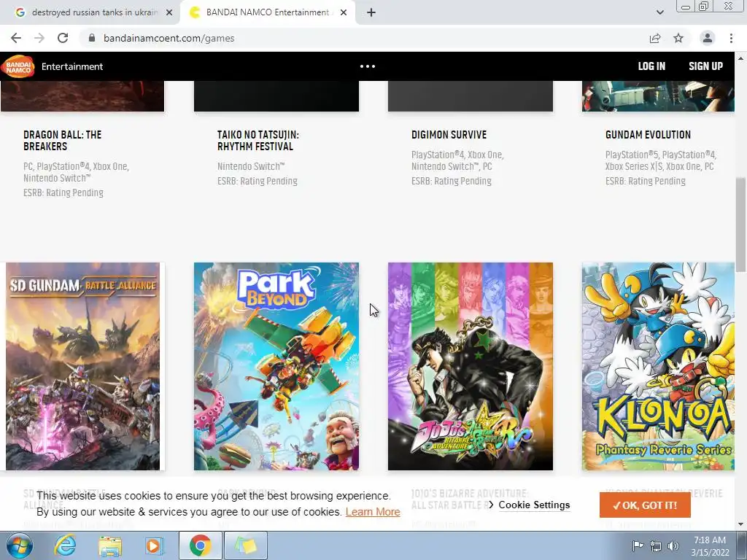Open a new tab with plus icon
Screen dimensions: 747x560
[371, 12]
